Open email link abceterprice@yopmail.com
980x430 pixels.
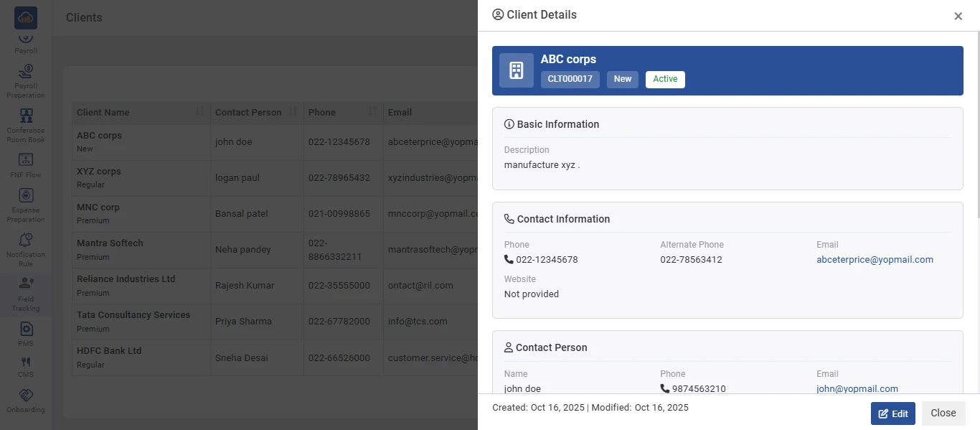click(875, 260)
